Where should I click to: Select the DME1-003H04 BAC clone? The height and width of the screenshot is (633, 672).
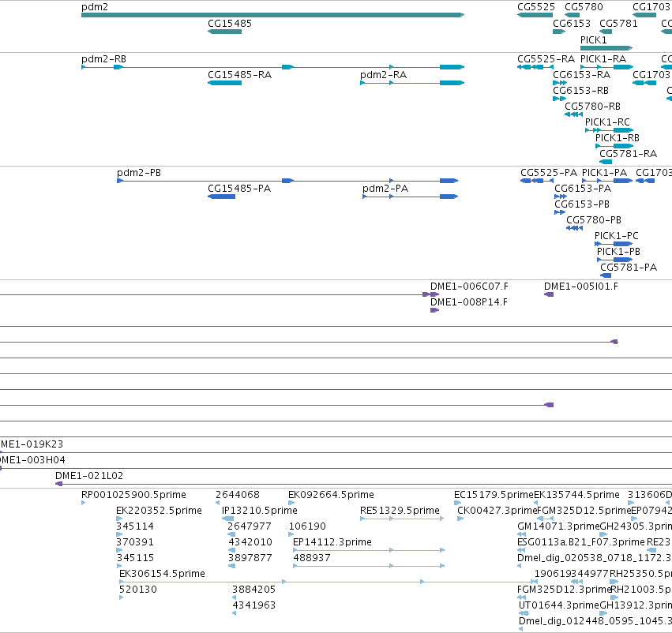click(336, 469)
